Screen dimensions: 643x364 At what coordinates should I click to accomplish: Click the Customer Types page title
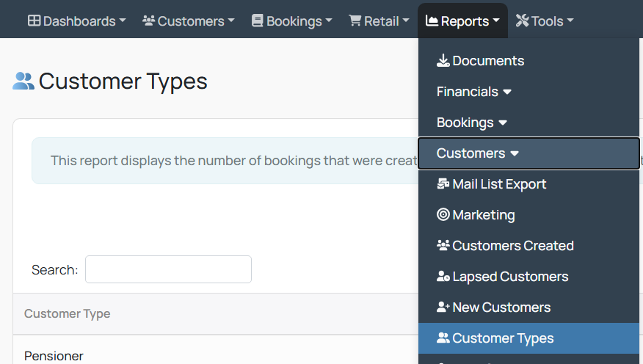pyautogui.click(x=123, y=81)
